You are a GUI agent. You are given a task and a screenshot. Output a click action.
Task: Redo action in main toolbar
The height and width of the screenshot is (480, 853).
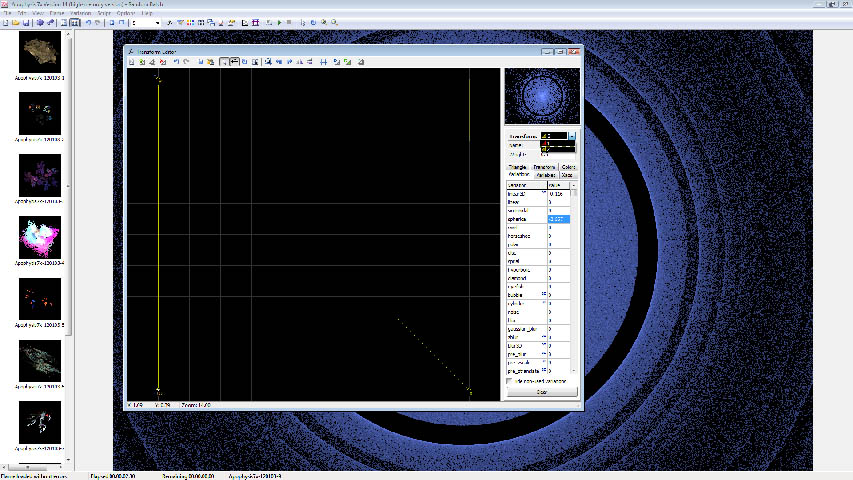click(x=98, y=23)
